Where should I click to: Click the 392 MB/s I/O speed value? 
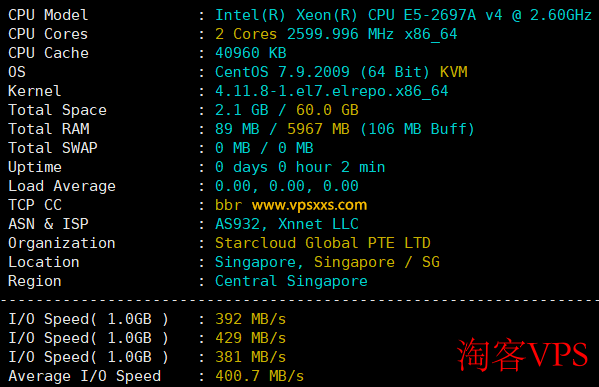pyautogui.click(x=251, y=319)
